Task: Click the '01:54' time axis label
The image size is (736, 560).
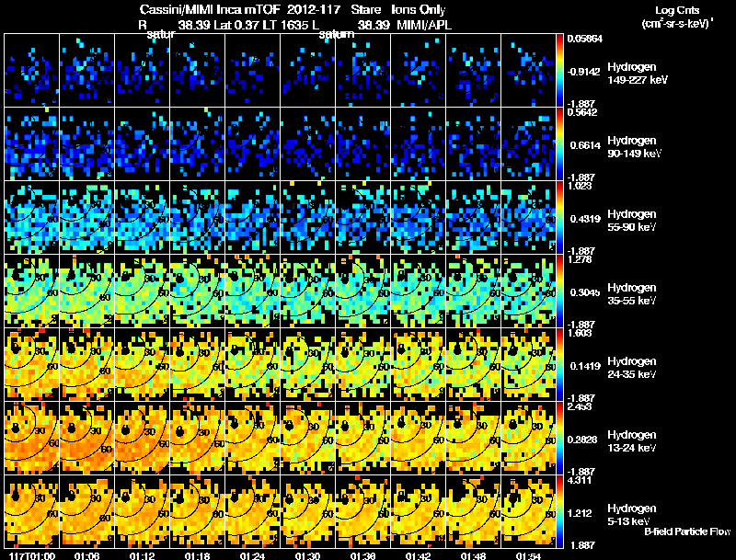Action: [x=528, y=556]
